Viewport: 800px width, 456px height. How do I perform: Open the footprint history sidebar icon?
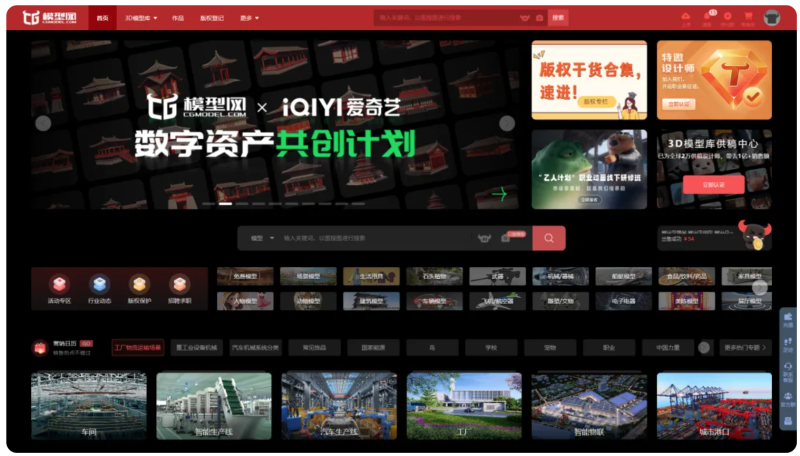(x=788, y=344)
